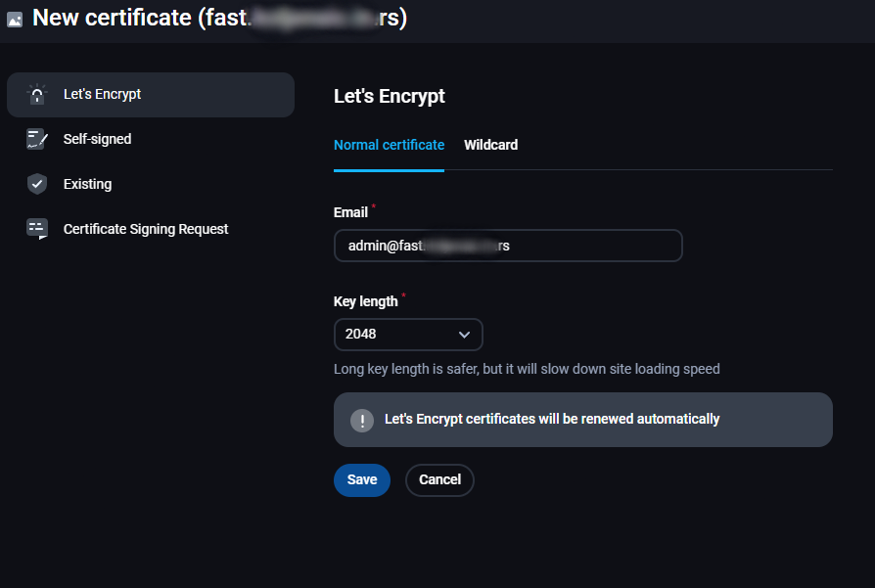This screenshot has width=875, height=588.
Task: Click the Certificate Signing Request icon
Action: click(37, 229)
